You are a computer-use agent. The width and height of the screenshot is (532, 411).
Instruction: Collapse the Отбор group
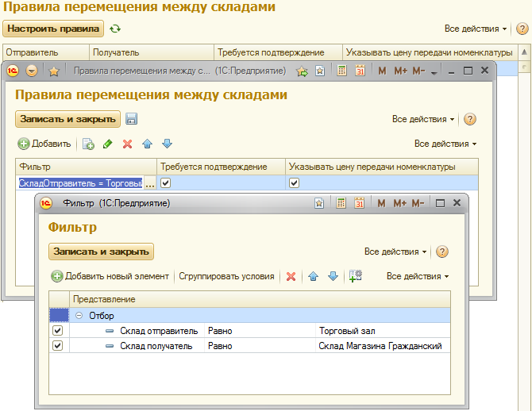click(x=79, y=316)
